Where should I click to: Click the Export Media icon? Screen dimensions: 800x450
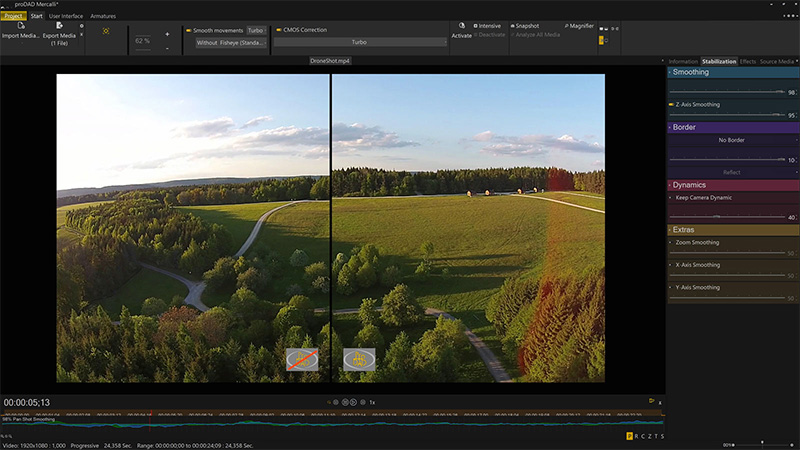click(59, 25)
